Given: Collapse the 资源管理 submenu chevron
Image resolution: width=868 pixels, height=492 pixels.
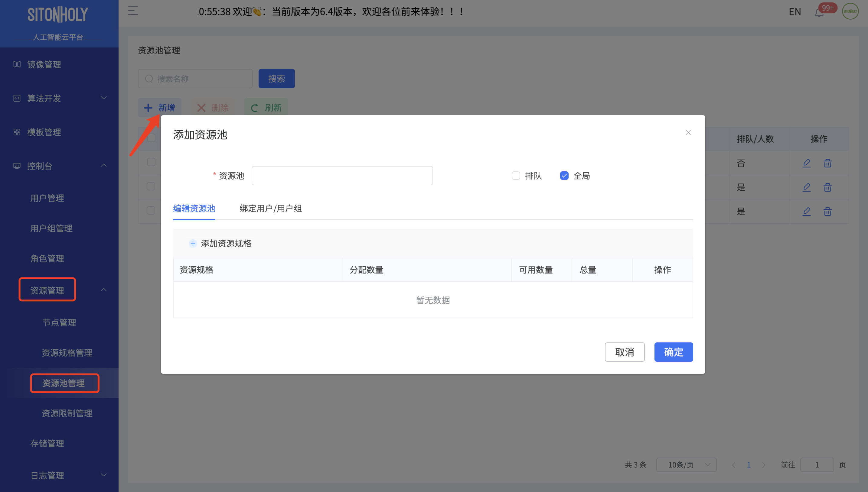Looking at the screenshot, I should [104, 290].
